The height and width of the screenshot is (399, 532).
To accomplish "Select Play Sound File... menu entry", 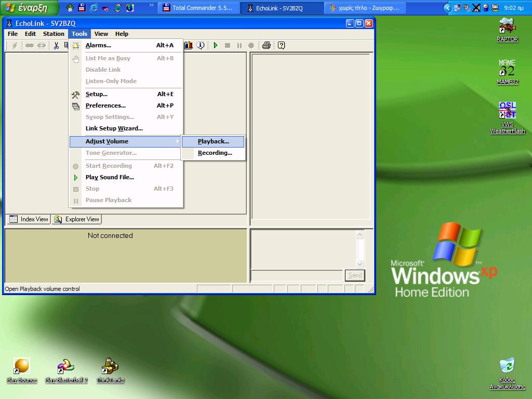I will pos(126,177).
